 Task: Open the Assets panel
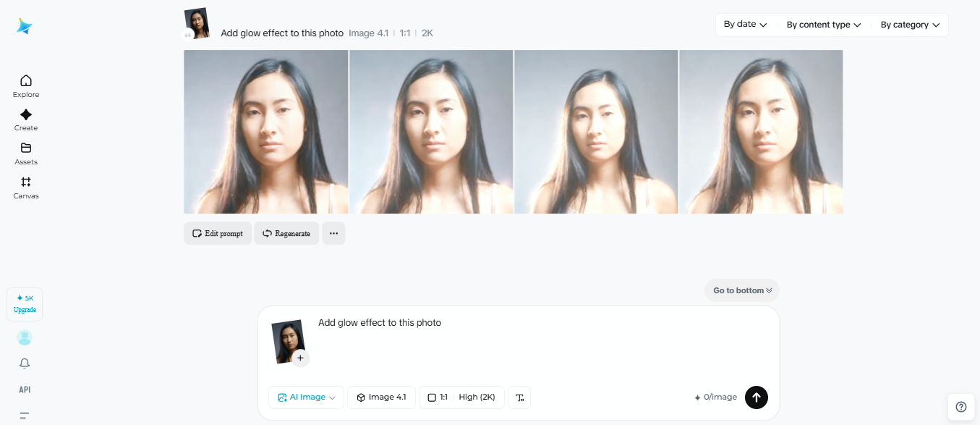click(x=25, y=153)
